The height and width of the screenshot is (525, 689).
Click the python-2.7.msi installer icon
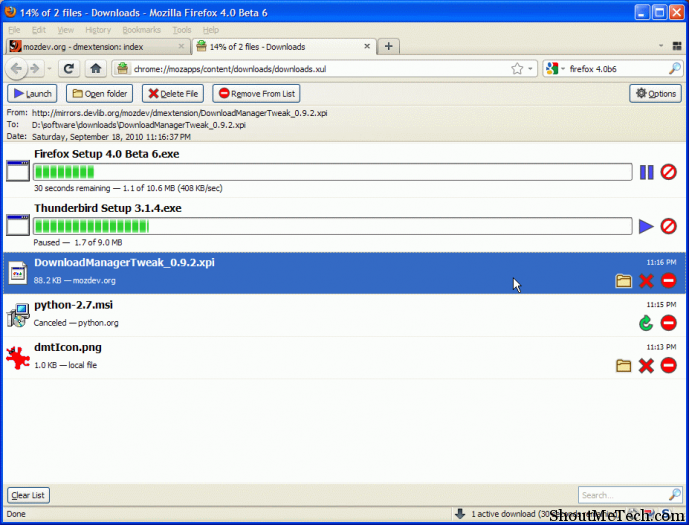[18, 315]
